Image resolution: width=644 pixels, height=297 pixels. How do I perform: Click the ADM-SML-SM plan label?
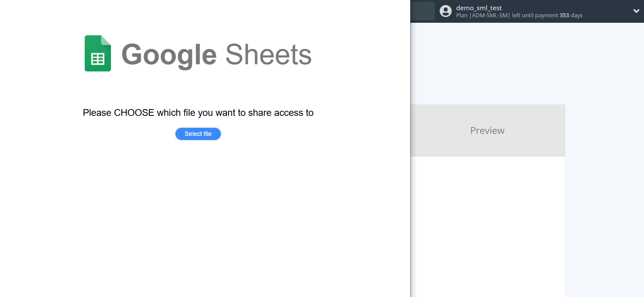coord(489,16)
